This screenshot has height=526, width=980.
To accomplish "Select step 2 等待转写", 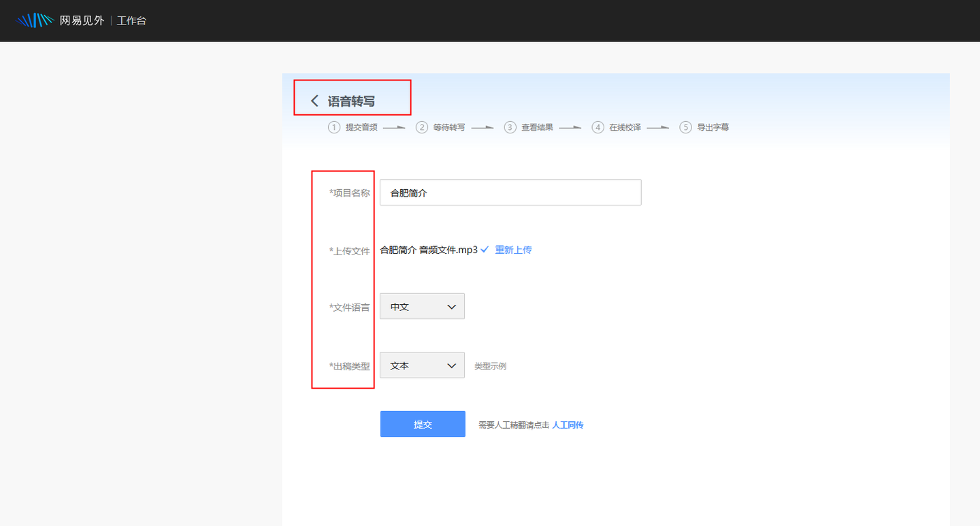I will coord(441,127).
